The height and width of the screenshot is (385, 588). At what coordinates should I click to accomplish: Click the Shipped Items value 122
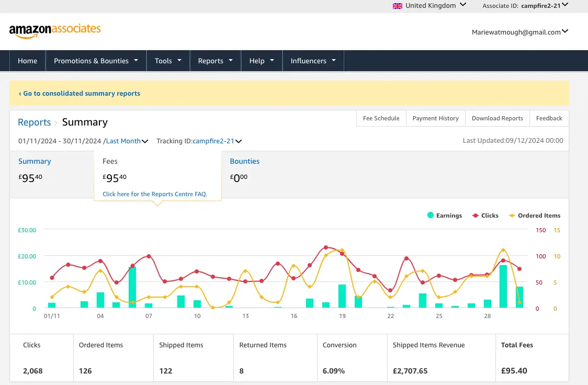[165, 371]
